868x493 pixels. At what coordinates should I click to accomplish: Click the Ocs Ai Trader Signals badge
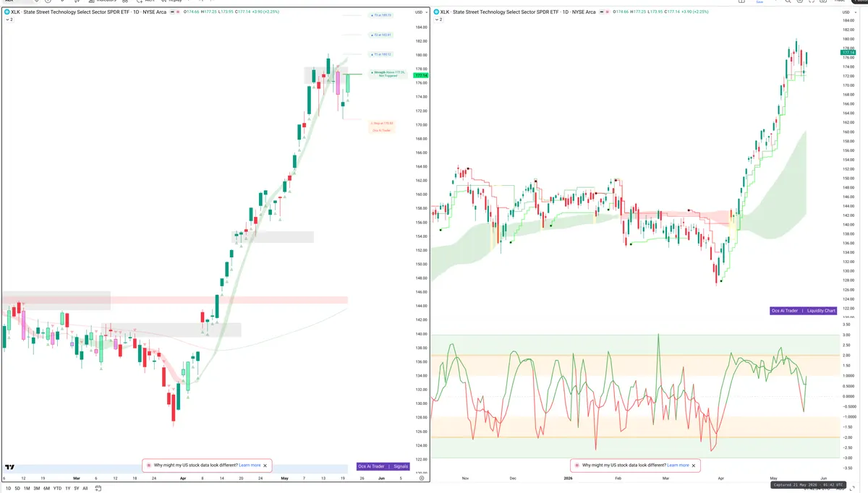(383, 466)
